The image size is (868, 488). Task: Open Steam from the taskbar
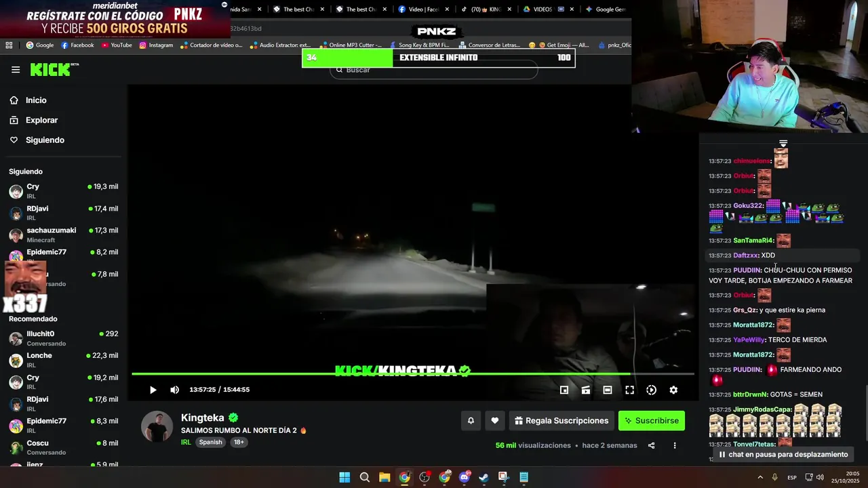pos(484,477)
